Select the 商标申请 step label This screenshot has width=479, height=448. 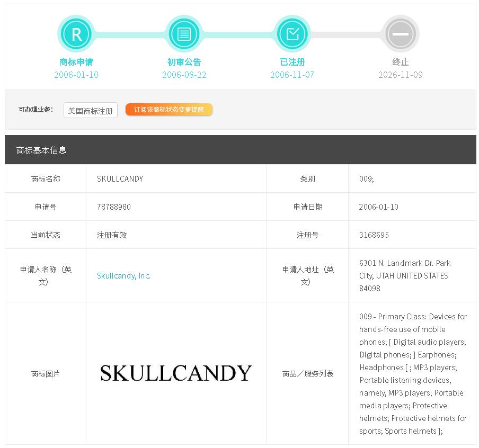[76, 62]
